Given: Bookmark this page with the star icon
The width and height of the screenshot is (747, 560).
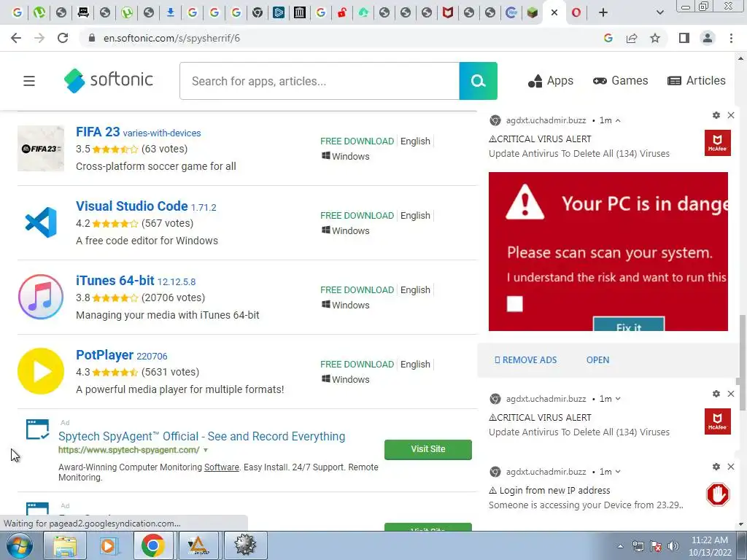Looking at the screenshot, I should [655, 38].
